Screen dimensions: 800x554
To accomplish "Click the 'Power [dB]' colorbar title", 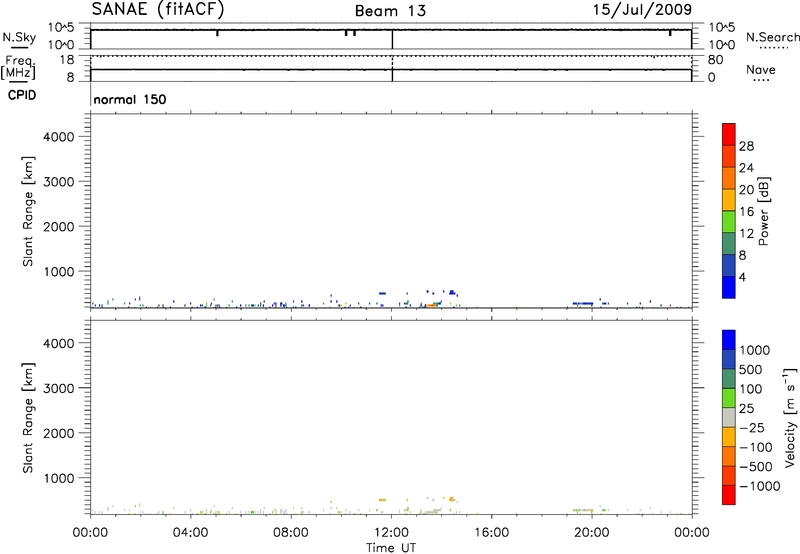I will point(764,211).
